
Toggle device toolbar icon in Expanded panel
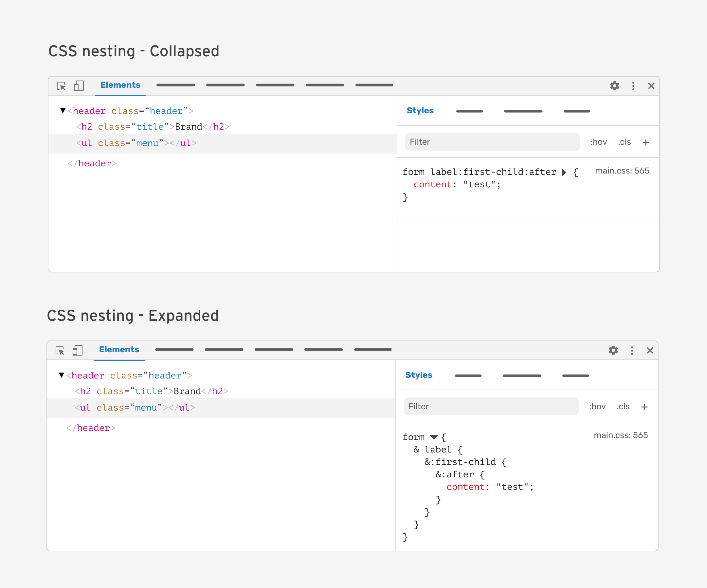coord(78,351)
